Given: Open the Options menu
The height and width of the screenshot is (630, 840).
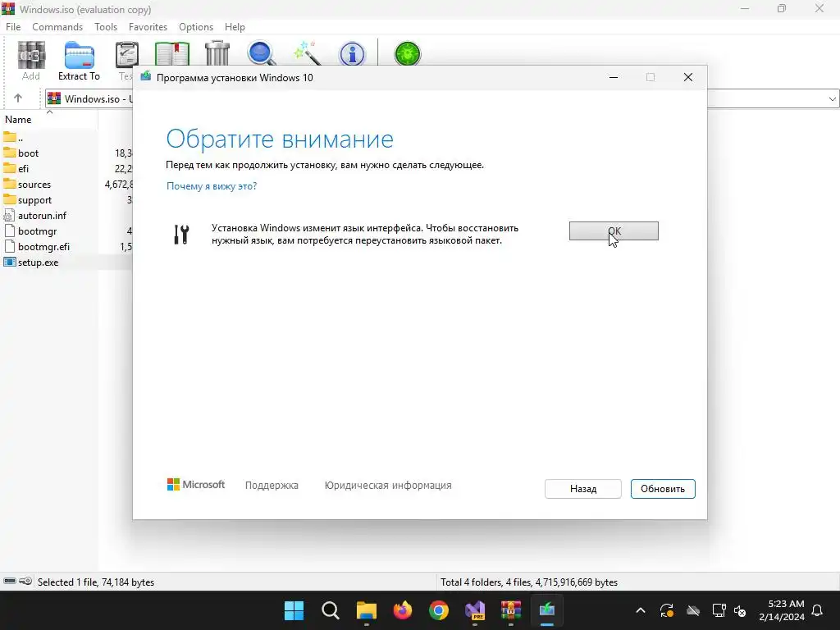Looking at the screenshot, I should point(196,27).
